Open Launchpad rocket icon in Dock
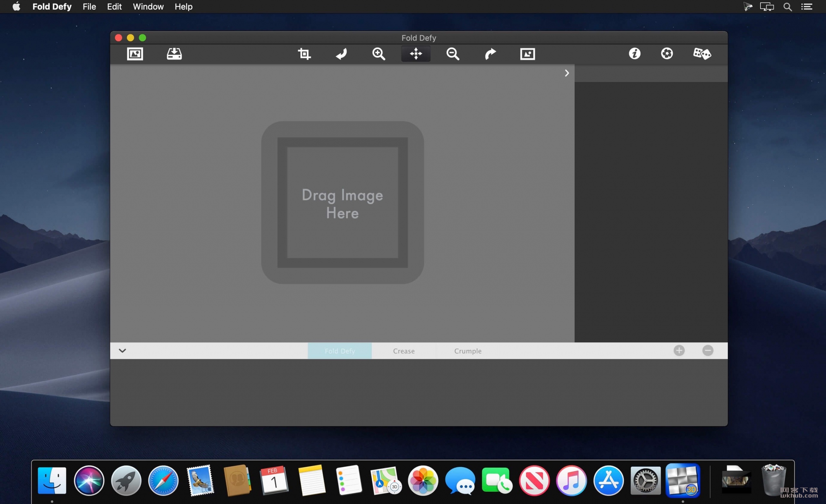The height and width of the screenshot is (504, 826). click(126, 480)
